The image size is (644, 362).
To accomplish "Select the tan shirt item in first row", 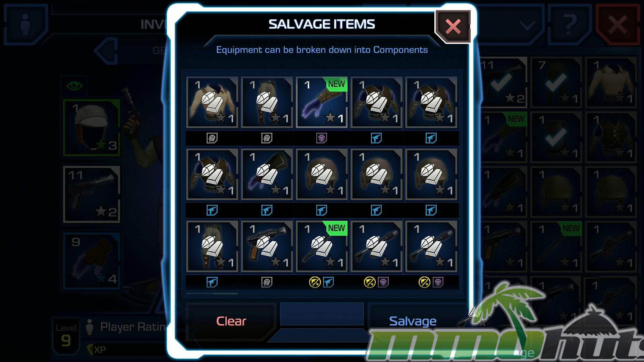I will 212,102.
